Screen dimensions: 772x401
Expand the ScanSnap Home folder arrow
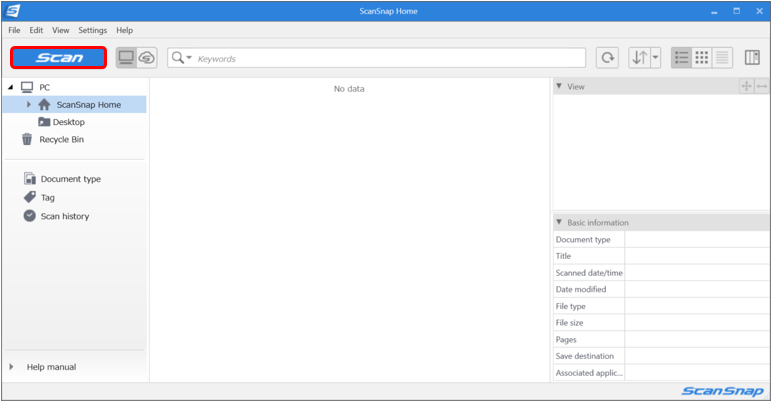pos(29,104)
